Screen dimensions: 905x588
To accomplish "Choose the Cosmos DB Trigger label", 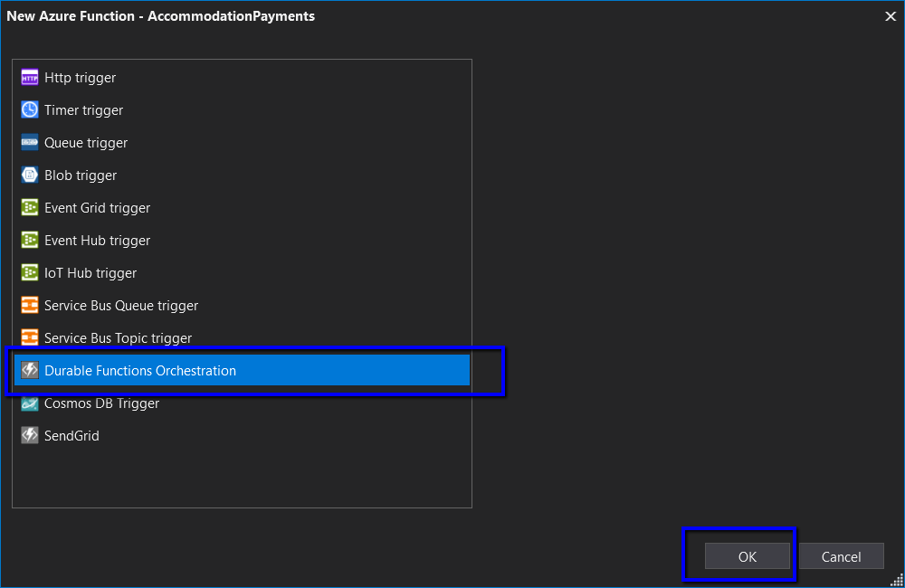I will [x=101, y=403].
